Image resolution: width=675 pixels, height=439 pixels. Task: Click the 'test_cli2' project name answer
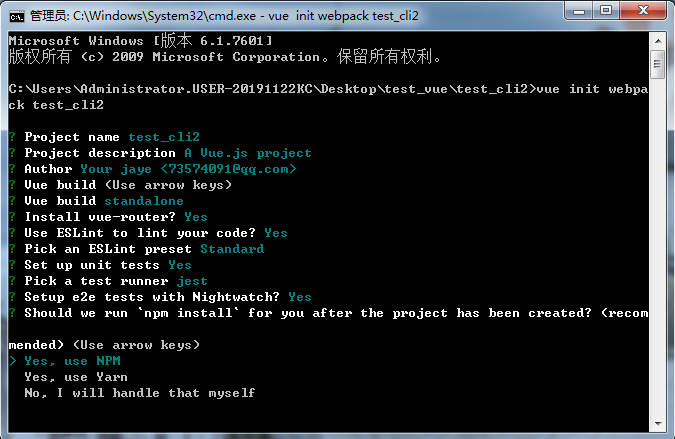(x=164, y=137)
